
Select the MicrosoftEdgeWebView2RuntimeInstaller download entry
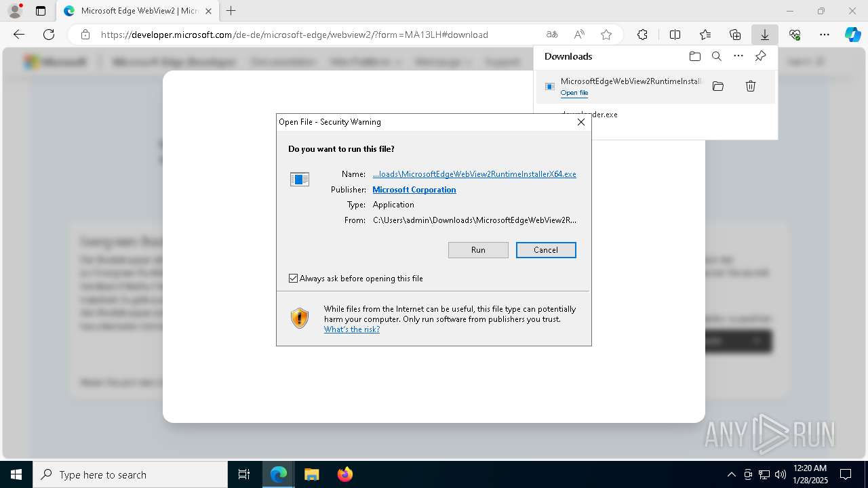point(655,86)
